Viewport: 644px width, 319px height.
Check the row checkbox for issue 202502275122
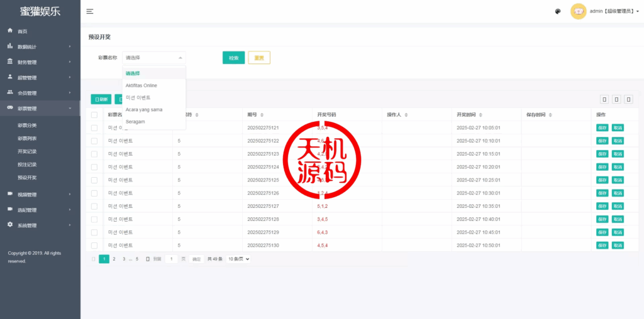94,141
